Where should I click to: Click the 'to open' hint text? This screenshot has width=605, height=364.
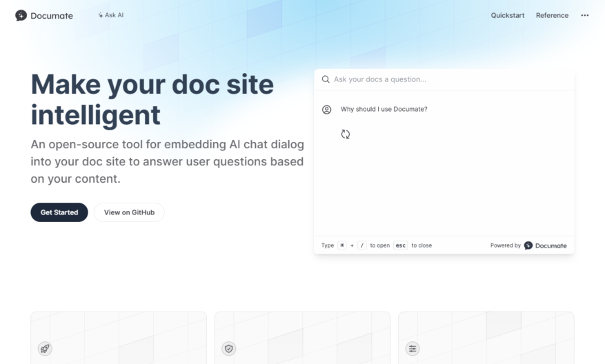[379, 245]
